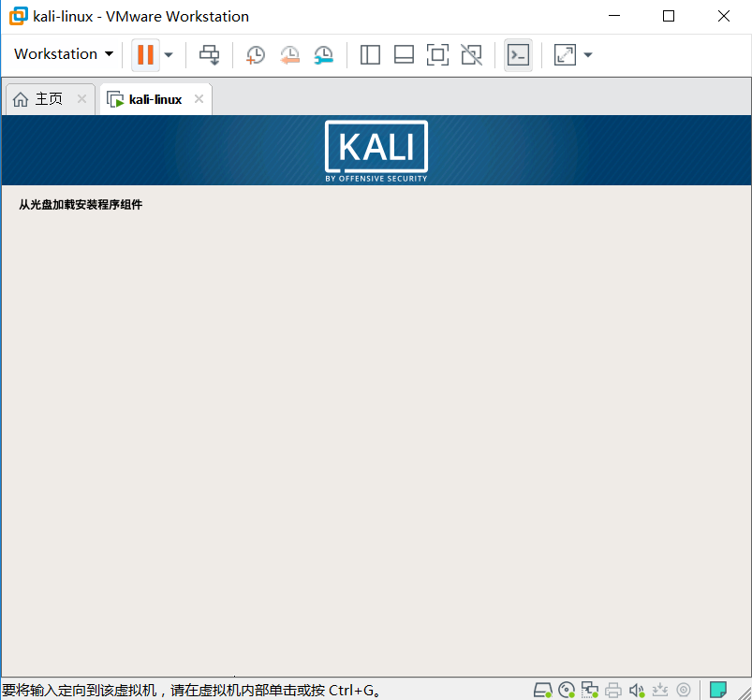Click the CD/DVD drive status icon
This screenshot has width=752, height=700.
567,690
